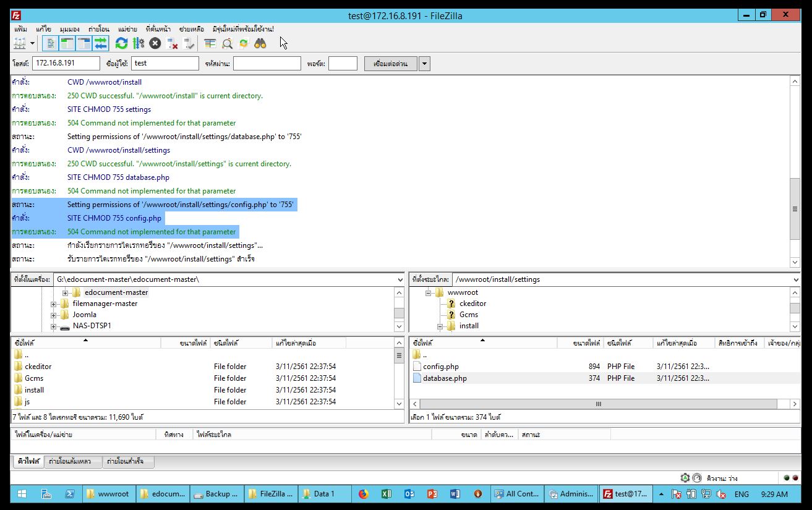Image resolution: width=812 pixels, height=510 pixels.
Task: Cancel the current operation
Action: pyautogui.click(x=155, y=43)
